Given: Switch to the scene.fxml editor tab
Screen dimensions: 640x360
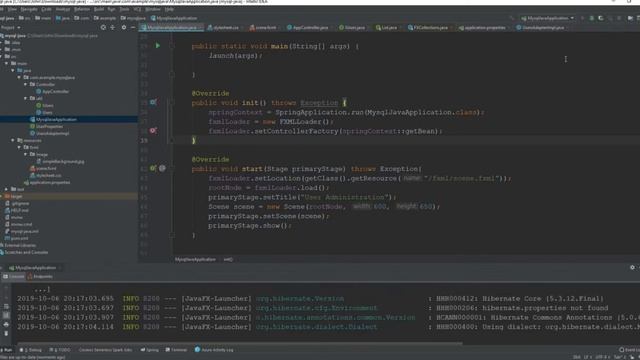Looking at the screenshot, I should tap(263, 27).
